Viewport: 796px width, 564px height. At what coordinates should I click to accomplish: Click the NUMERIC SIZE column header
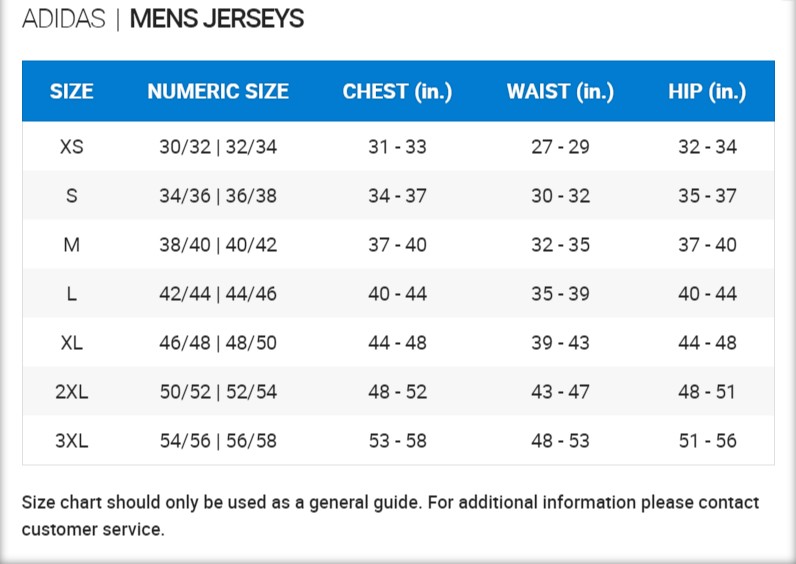click(x=218, y=92)
